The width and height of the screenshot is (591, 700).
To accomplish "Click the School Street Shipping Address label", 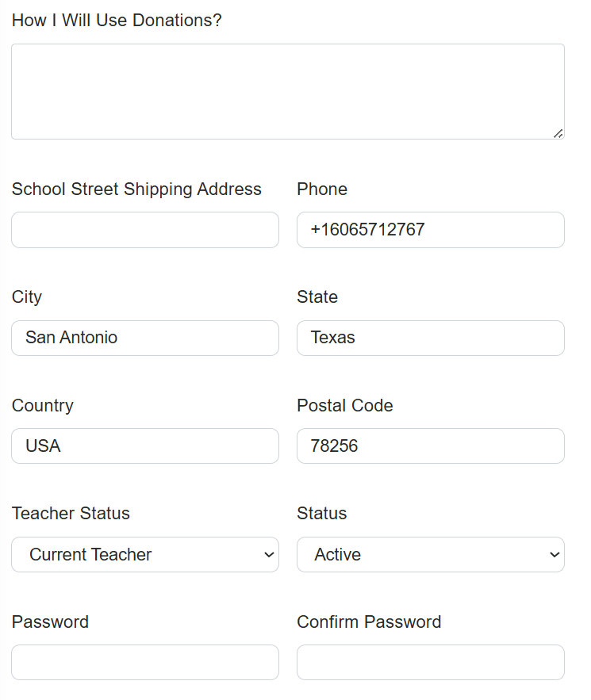I will 136,189.
